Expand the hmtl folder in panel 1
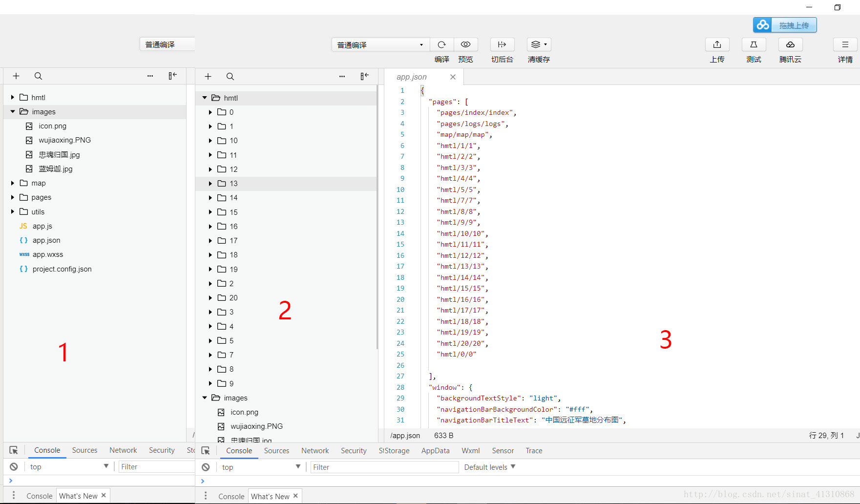 [x=13, y=97]
